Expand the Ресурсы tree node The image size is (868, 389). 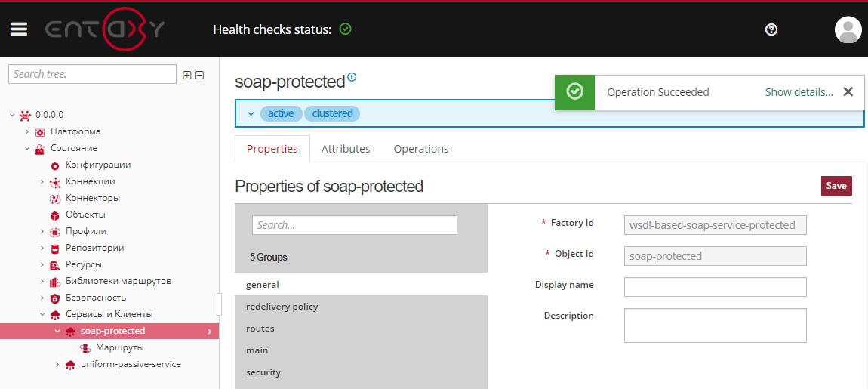coord(42,265)
